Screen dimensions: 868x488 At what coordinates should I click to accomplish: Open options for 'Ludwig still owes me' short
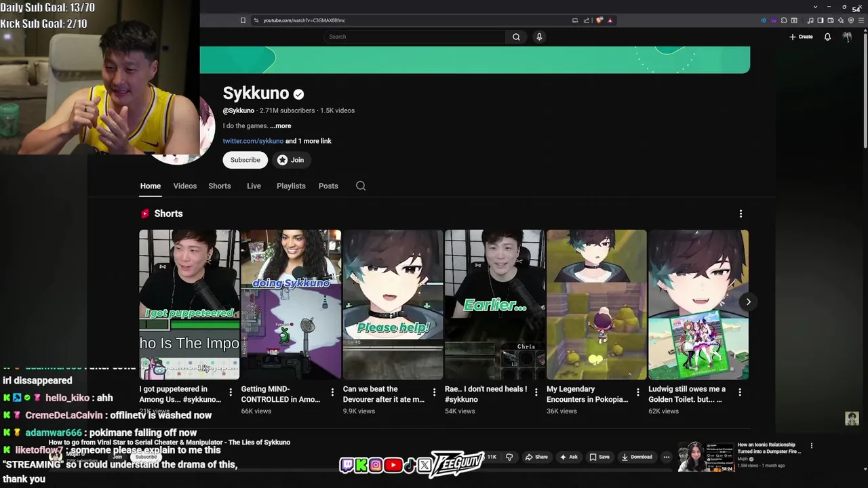[x=739, y=392]
